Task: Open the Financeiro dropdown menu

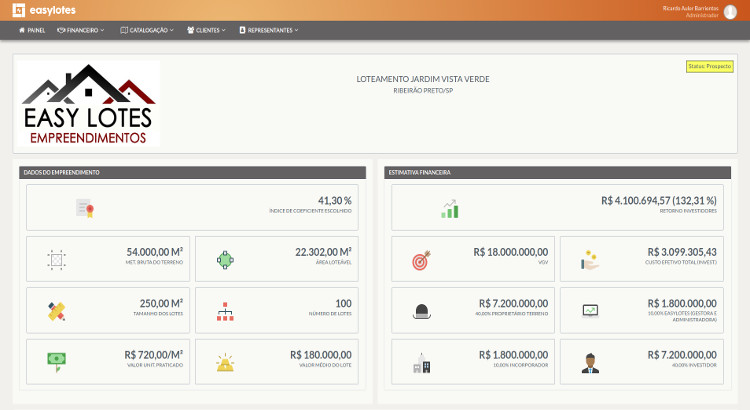Action: (x=80, y=30)
